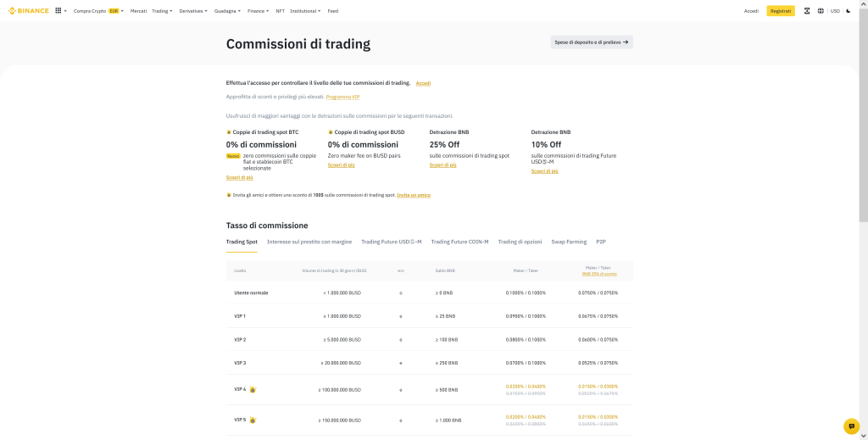Click fire icon next to spot BTC pairs

click(229, 132)
